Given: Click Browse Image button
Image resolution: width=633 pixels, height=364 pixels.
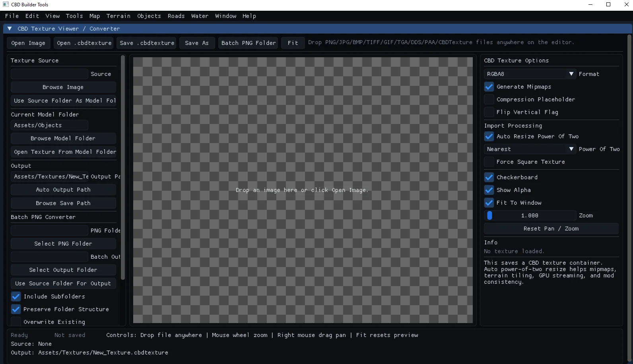Looking at the screenshot, I should click(63, 87).
